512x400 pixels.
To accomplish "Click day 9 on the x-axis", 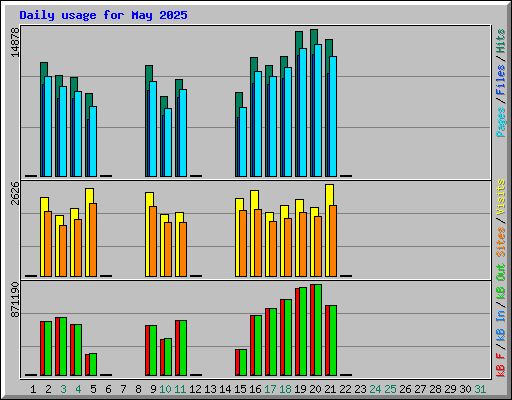I will point(153,389).
